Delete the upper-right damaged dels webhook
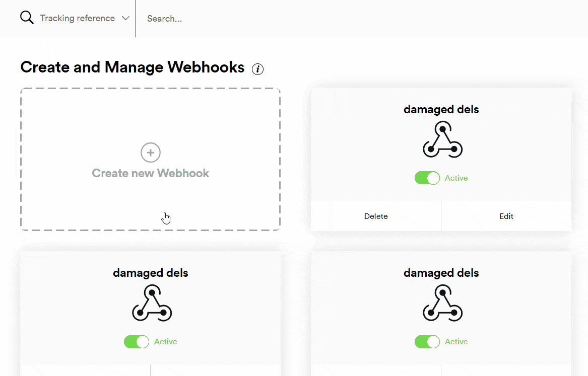 coord(376,216)
